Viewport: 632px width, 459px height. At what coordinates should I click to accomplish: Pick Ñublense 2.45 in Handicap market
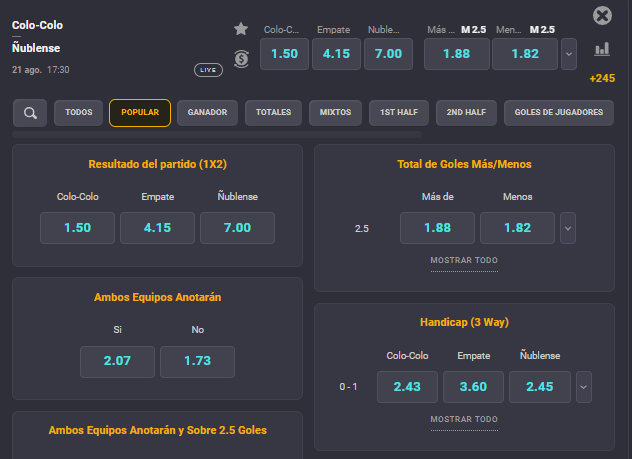540,386
